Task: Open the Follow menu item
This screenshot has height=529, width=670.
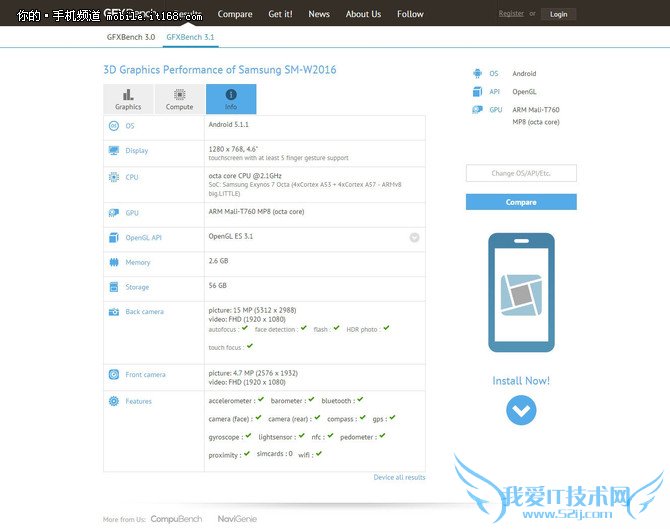Action: 410,14
